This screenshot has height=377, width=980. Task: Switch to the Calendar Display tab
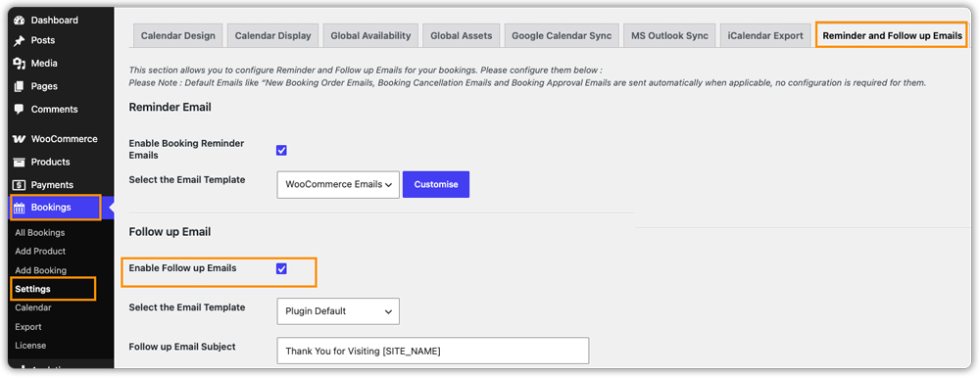pyautogui.click(x=273, y=35)
